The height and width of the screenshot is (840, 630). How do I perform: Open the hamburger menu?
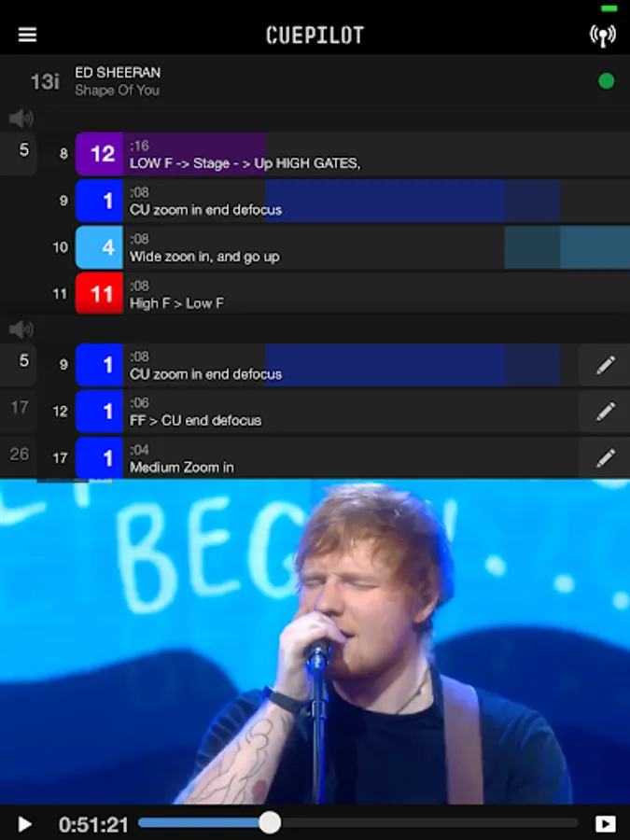click(x=27, y=35)
